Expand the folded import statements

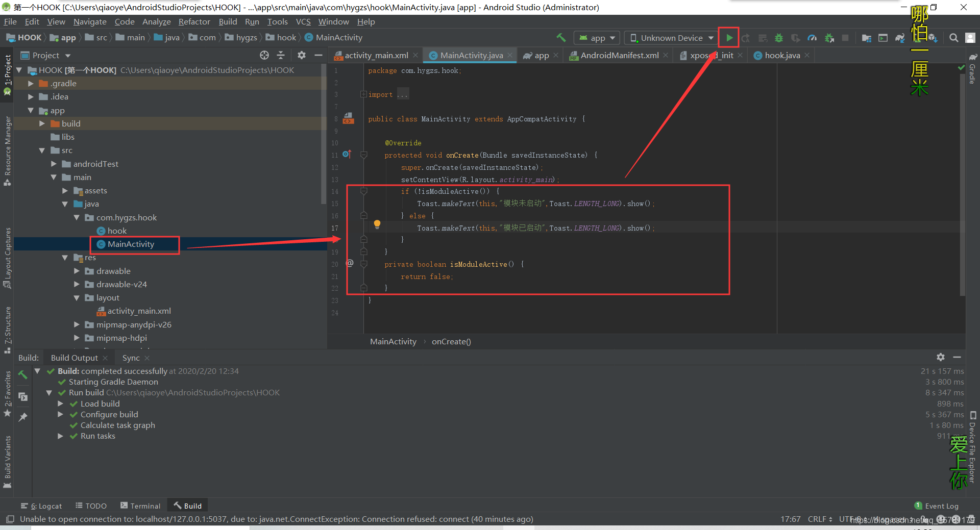(363, 94)
